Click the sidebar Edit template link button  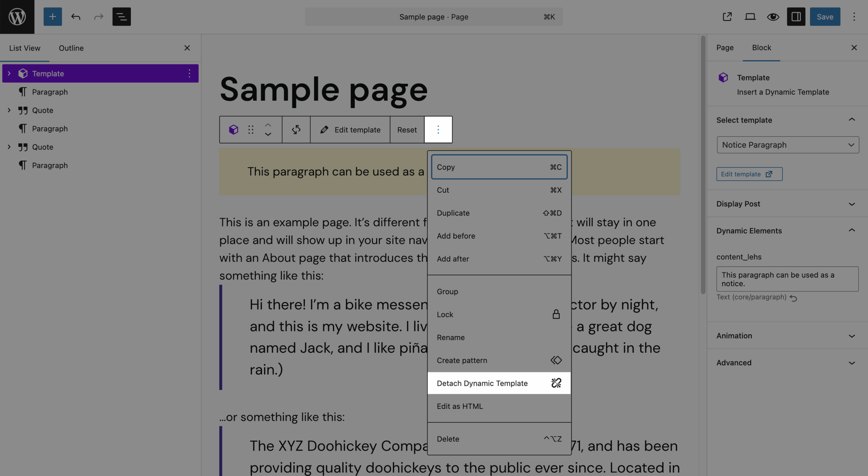point(749,174)
